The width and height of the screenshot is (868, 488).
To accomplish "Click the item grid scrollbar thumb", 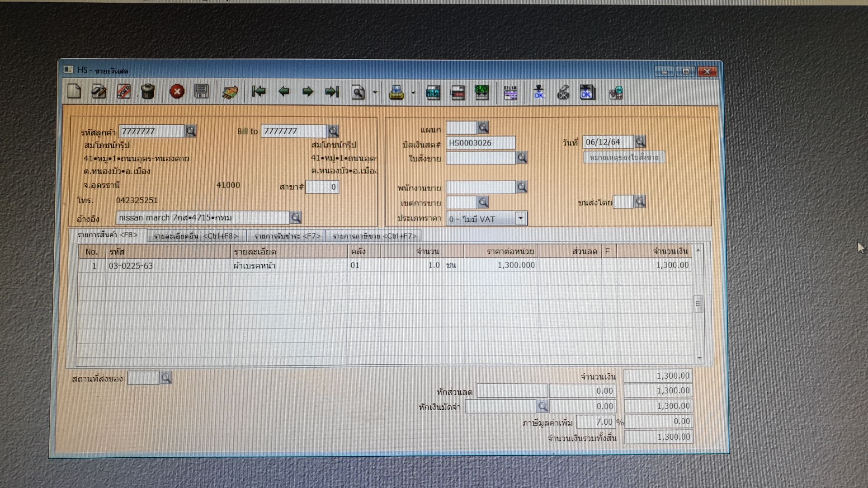I will [x=698, y=304].
